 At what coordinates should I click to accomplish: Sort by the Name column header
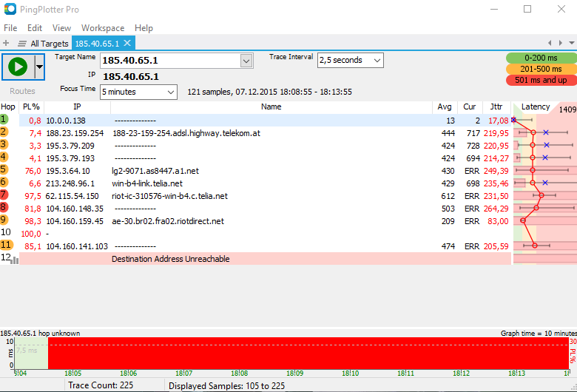271,107
